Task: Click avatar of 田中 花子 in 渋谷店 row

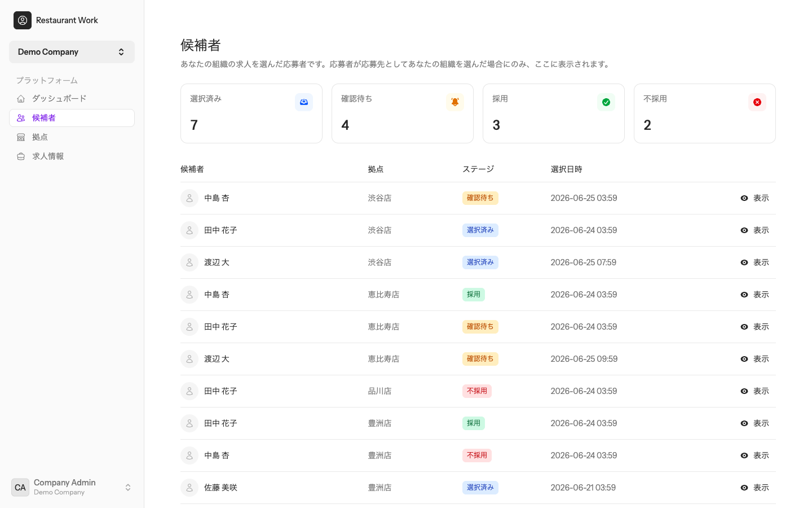Action: pyautogui.click(x=189, y=230)
